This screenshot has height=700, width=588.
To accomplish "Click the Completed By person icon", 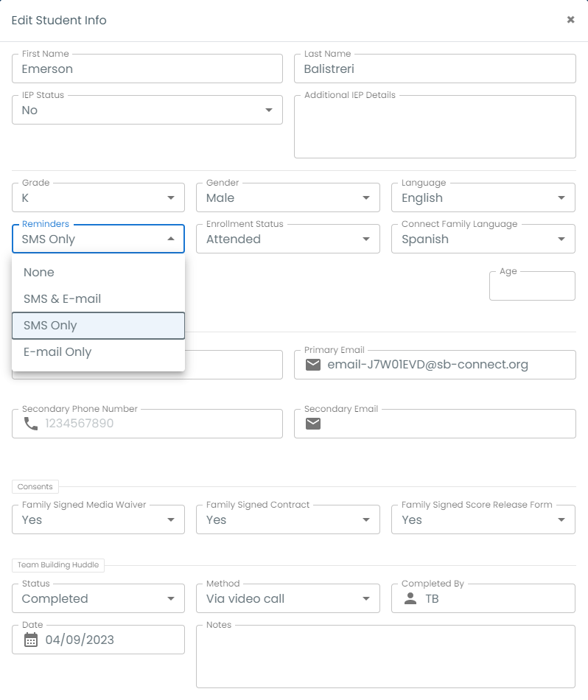I will point(410,598).
